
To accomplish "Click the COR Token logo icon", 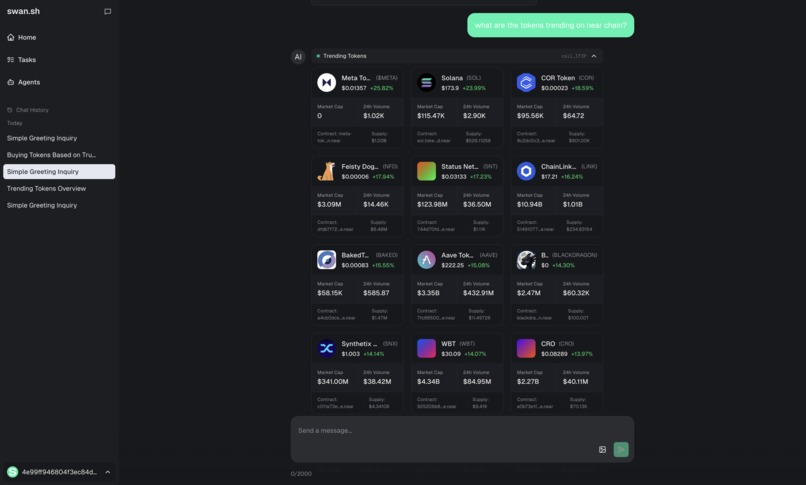I will coord(526,82).
